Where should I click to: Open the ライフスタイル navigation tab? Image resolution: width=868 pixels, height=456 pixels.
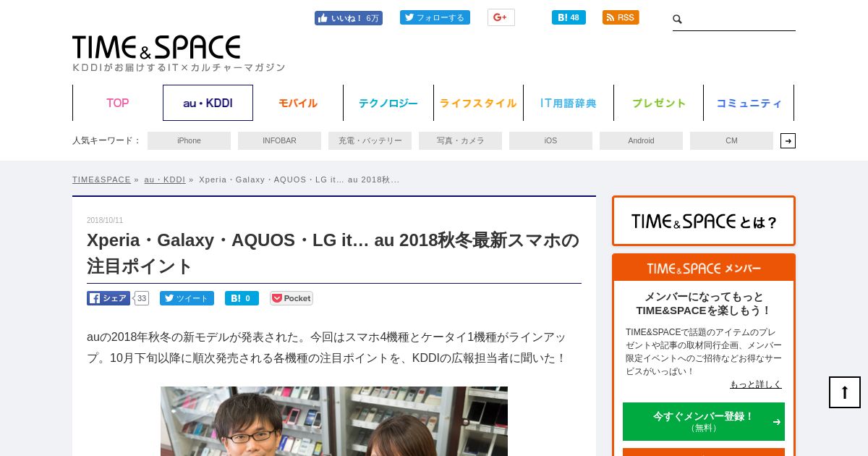pyautogui.click(x=478, y=103)
